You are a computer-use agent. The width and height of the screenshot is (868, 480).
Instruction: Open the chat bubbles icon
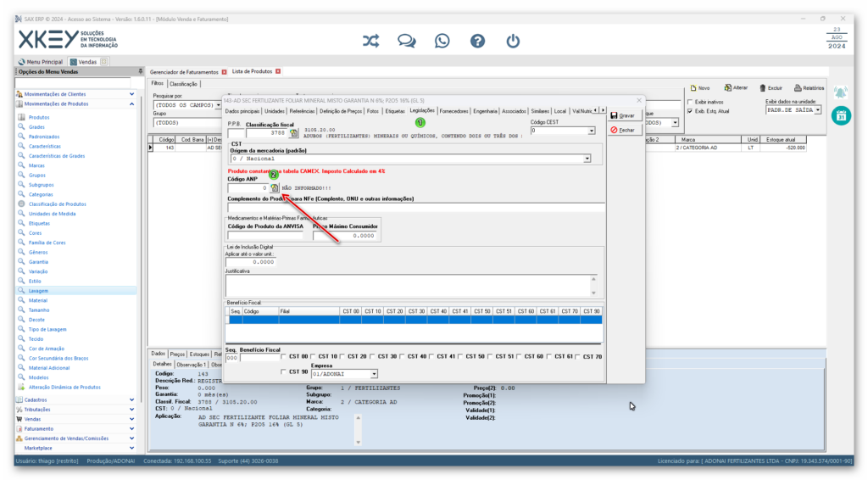(406, 41)
